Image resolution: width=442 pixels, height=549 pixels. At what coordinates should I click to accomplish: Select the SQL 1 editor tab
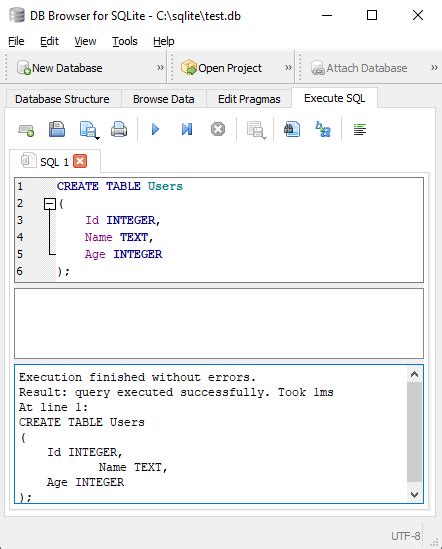(x=54, y=162)
